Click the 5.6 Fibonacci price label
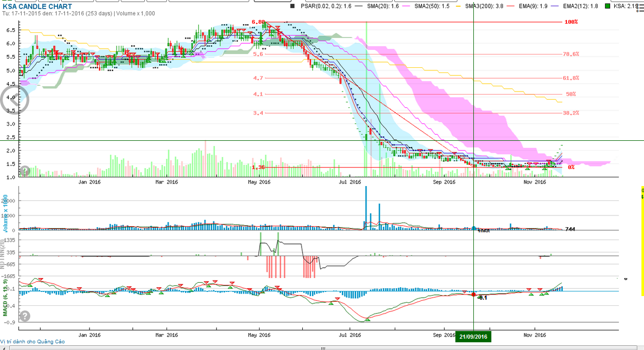Screen dimensions: 644x350 [259, 54]
